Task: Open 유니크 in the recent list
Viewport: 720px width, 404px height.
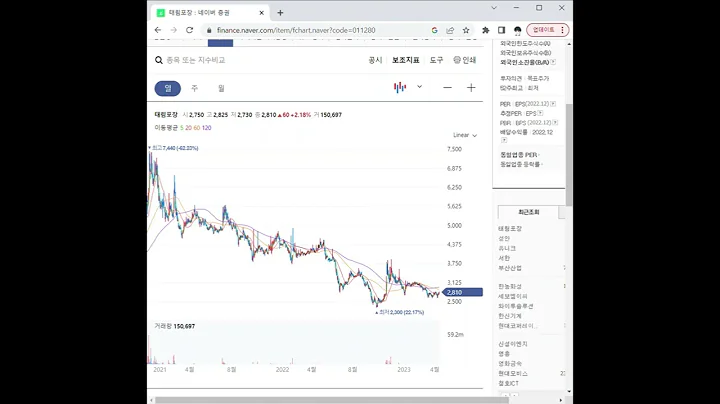Action: [507, 248]
